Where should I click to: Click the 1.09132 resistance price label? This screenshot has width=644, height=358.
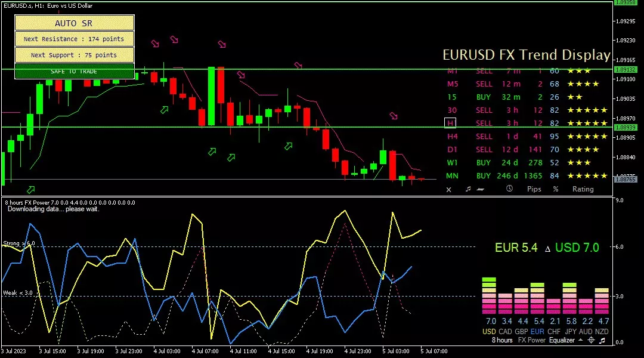(x=626, y=69)
